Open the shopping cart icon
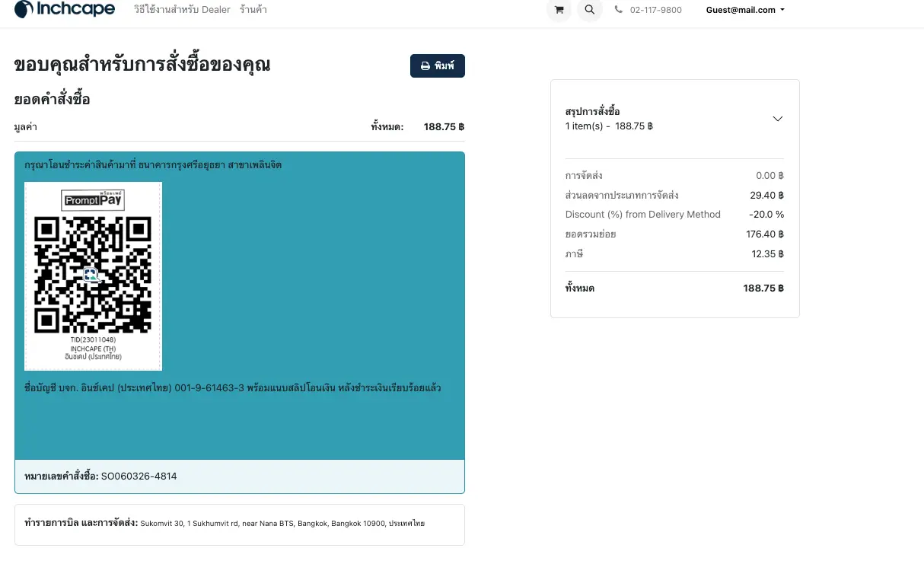Screen dimensions: 924x561 [x=559, y=10]
